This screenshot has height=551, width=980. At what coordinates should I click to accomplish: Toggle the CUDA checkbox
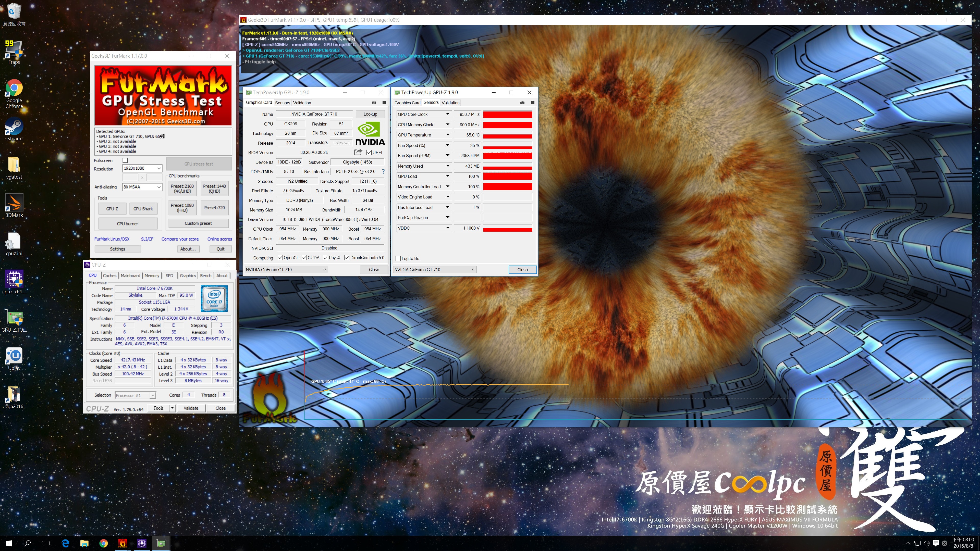pyautogui.click(x=304, y=258)
